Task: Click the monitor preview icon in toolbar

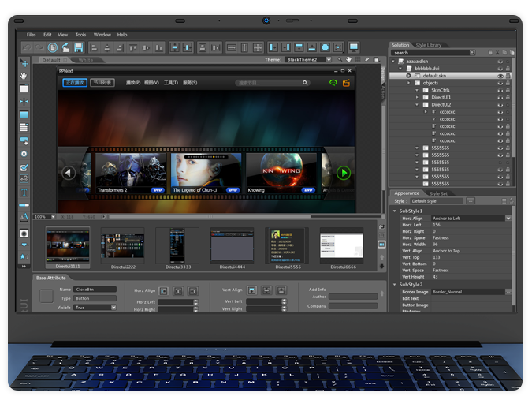Action: (x=353, y=47)
